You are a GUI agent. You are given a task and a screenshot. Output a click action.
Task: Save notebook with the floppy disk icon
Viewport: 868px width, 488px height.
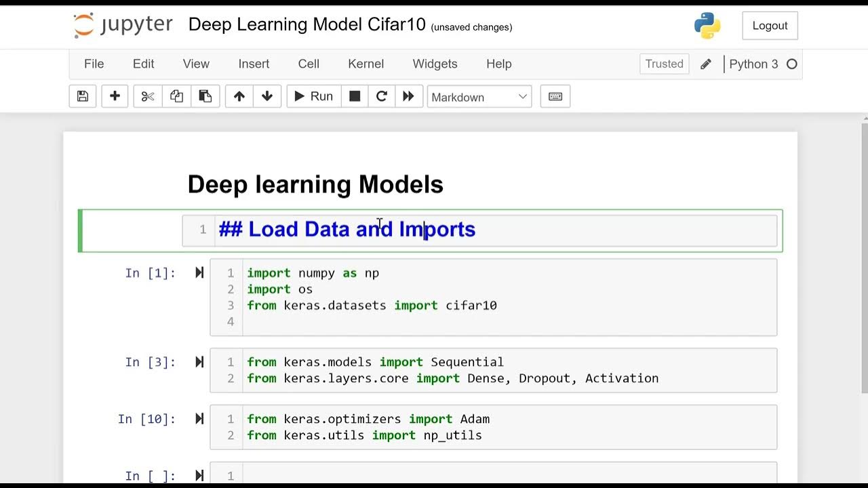[x=83, y=96]
